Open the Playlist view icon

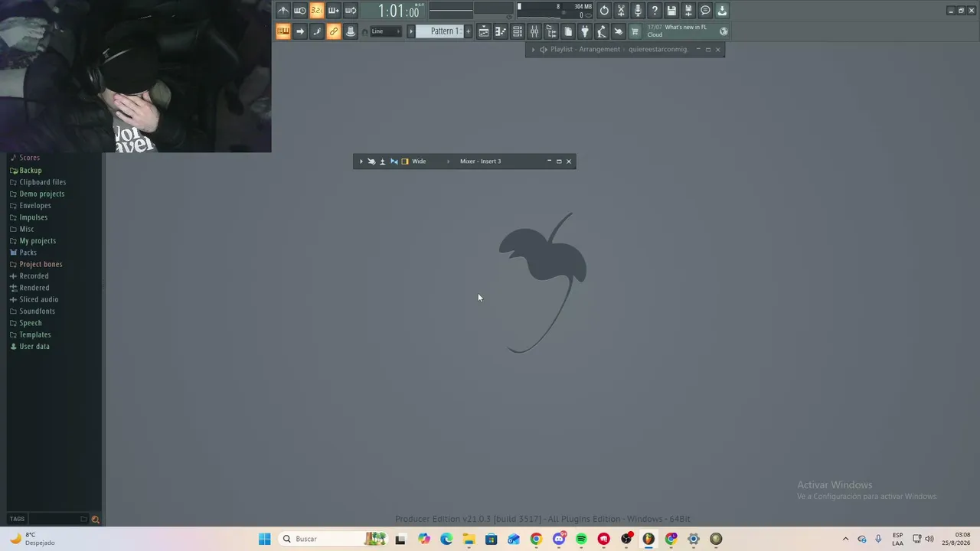484,31
